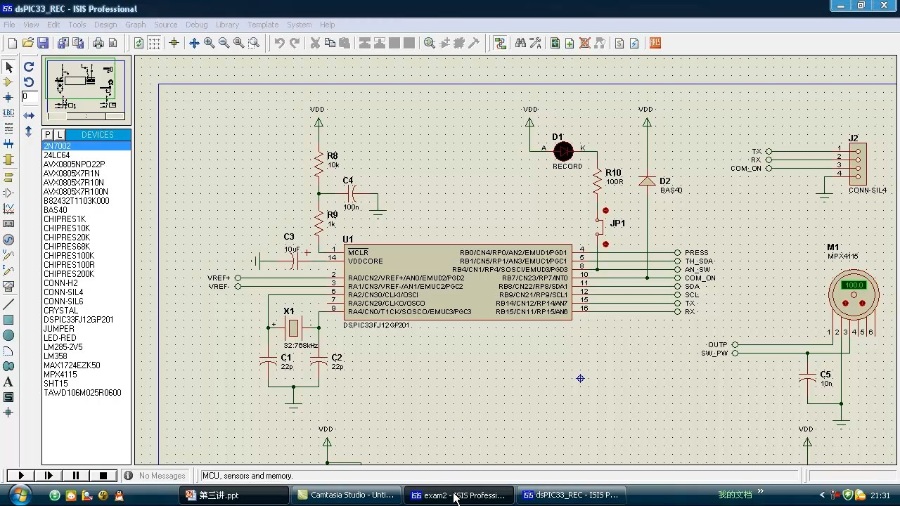900x506 pixels.
Task: Toggle the grid dots display
Action: click(154, 43)
